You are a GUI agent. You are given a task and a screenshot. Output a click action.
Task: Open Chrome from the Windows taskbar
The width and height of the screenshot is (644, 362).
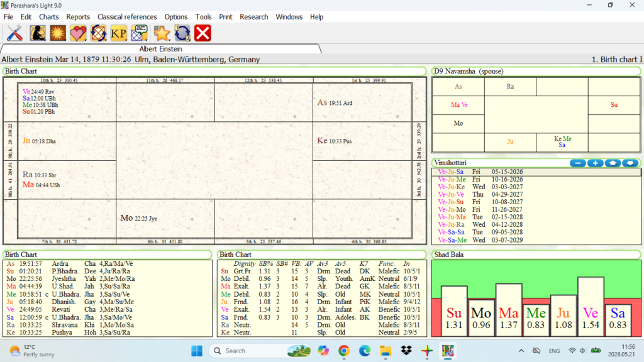344,351
